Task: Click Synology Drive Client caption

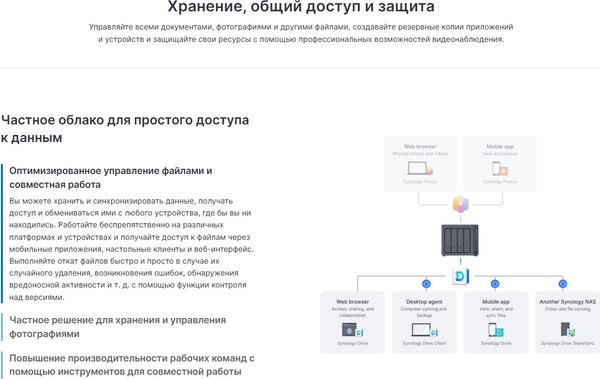Action: tap(424, 343)
